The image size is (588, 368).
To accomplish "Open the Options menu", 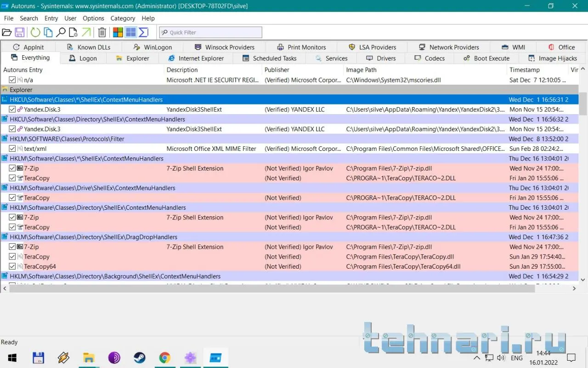I will [93, 18].
